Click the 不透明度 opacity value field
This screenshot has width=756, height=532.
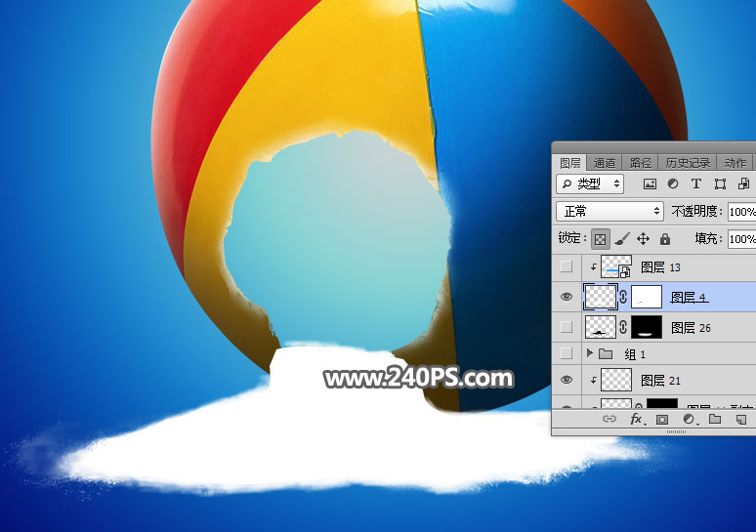[x=741, y=212]
